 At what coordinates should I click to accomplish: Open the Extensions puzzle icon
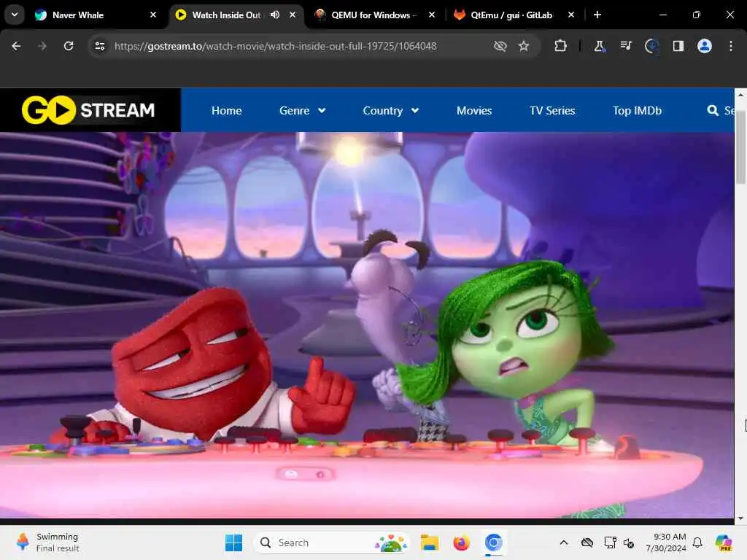[561, 46]
